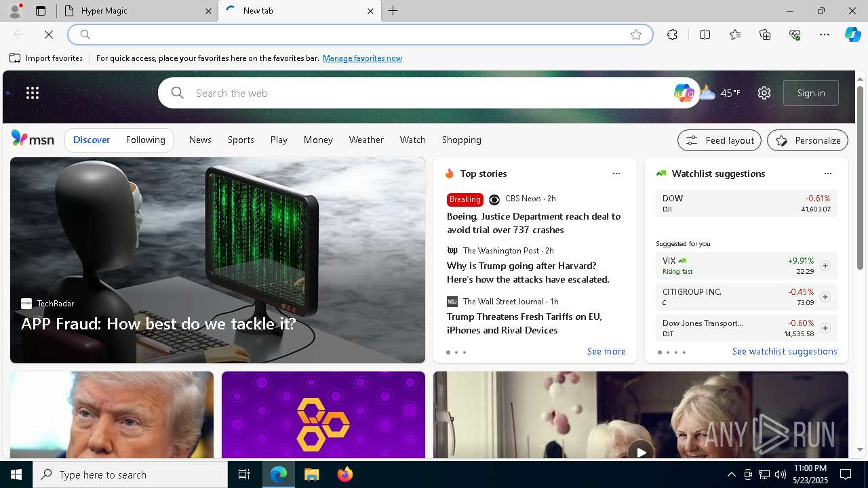Open Trump Threatens Fresh Tariffs article
The height and width of the screenshot is (488, 868).
point(524,323)
